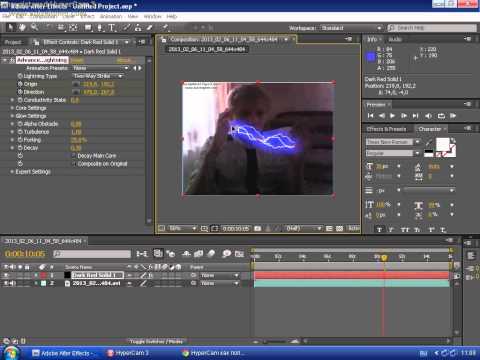Enable the Decay Main Core checkbox
The width and height of the screenshot is (480, 360).
(74, 156)
